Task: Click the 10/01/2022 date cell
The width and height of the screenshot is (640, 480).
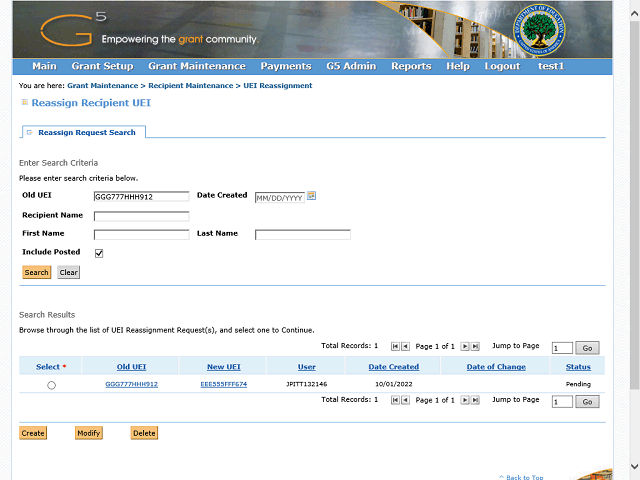Action: (394, 384)
